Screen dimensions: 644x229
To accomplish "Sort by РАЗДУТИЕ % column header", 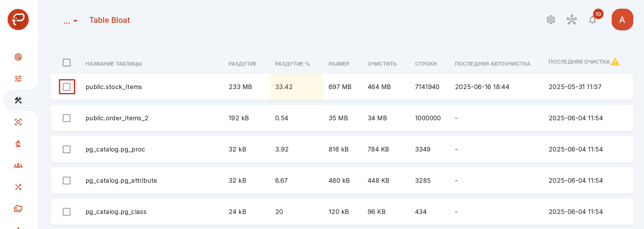I will point(293,64).
